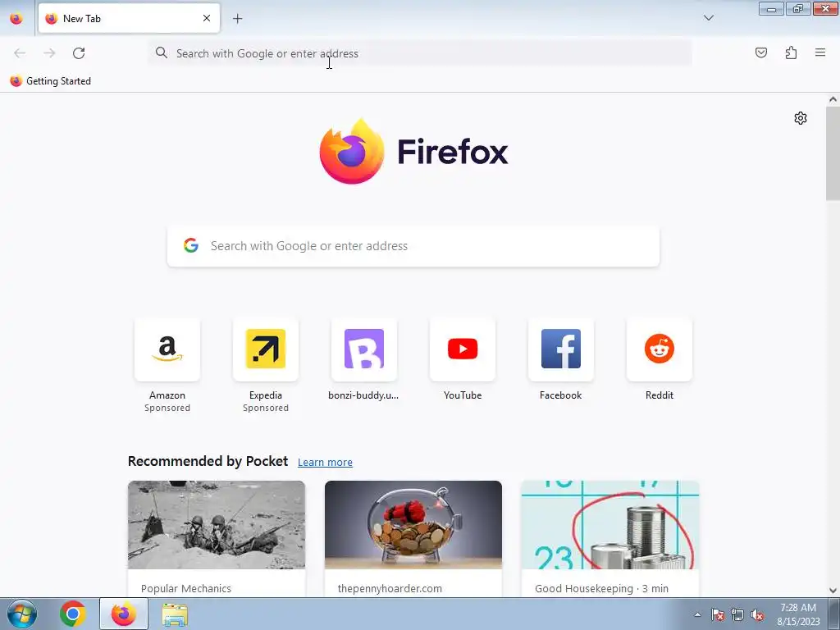This screenshot has width=840, height=630.
Task: Click thepennyhoarder.com source text
Action: [x=390, y=588]
